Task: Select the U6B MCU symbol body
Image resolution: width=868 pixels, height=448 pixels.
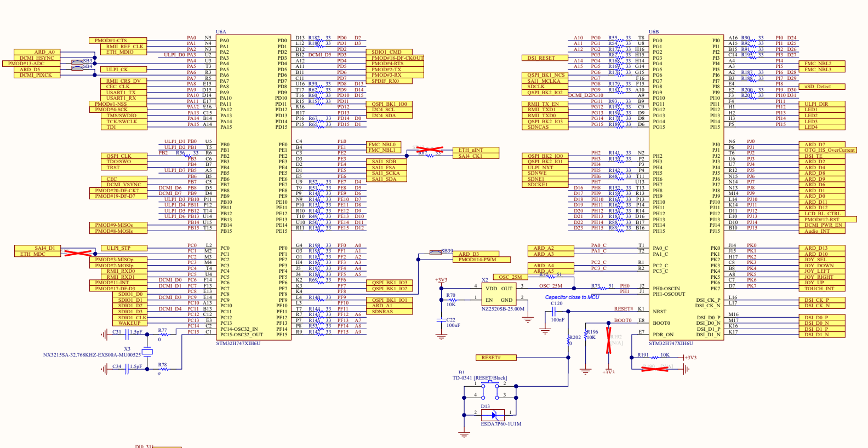Action: 685,187
